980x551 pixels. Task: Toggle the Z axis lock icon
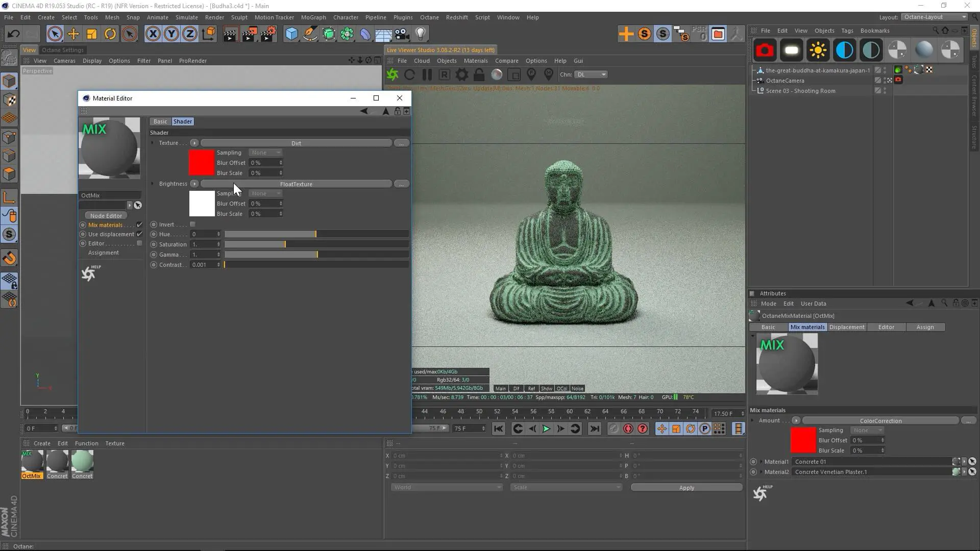[190, 34]
